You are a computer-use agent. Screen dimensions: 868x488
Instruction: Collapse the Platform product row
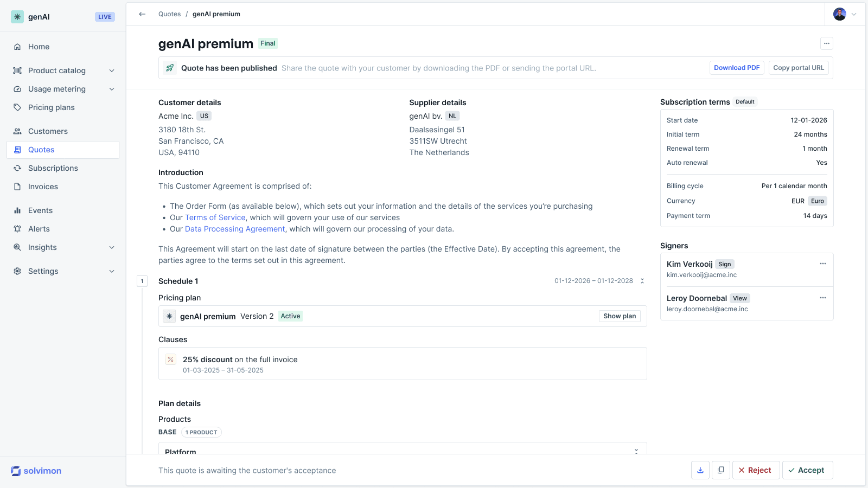pos(636,451)
